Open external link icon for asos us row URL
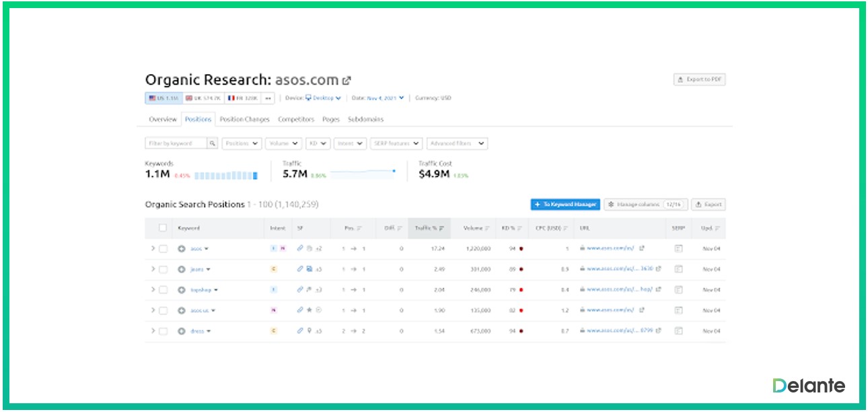This screenshot has height=412, width=868. pos(642,310)
